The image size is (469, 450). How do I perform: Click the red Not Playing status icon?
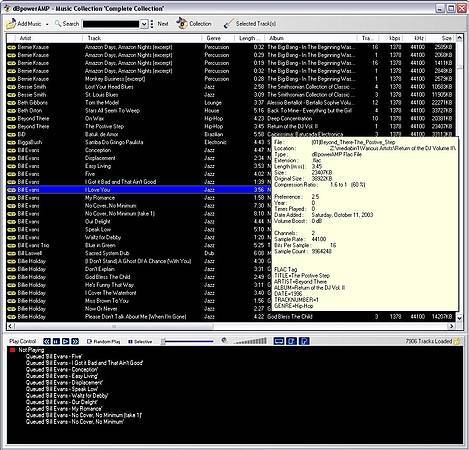(13, 350)
